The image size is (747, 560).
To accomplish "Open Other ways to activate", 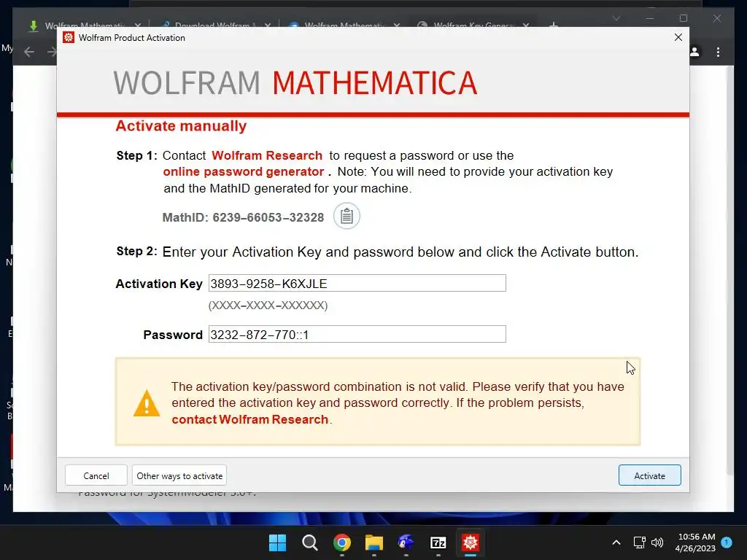I will click(179, 475).
